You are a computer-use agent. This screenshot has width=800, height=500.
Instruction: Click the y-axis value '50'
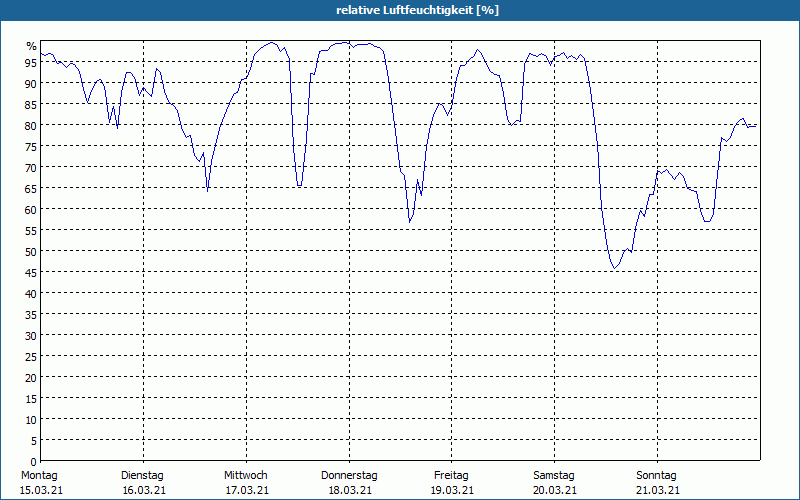pyautogui.click(x=31, y=252)
